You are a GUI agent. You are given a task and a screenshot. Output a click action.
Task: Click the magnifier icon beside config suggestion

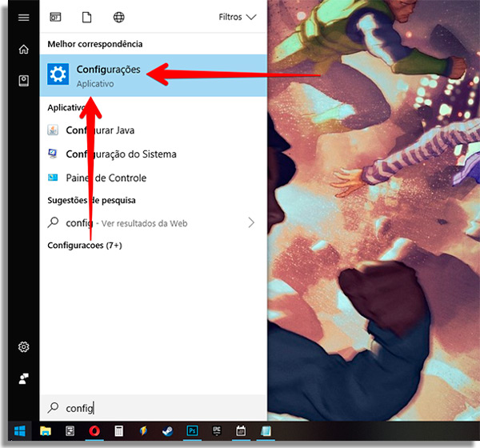(x=53, y=222)
